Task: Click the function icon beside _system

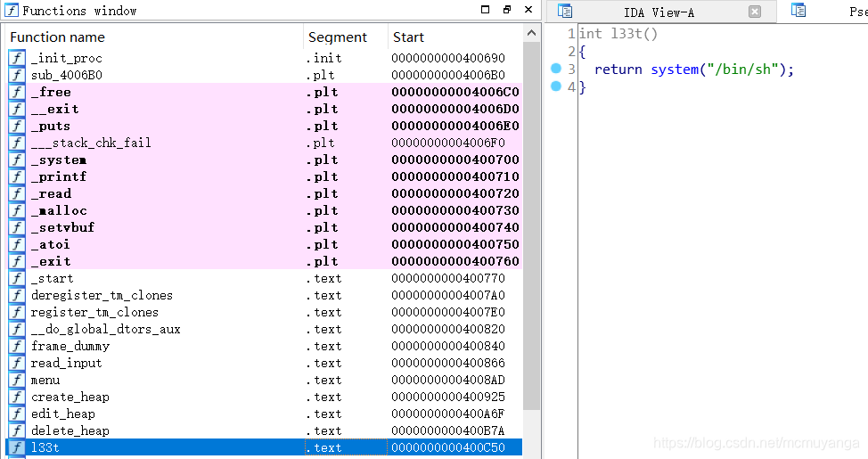Action: (x=17, y=160)
